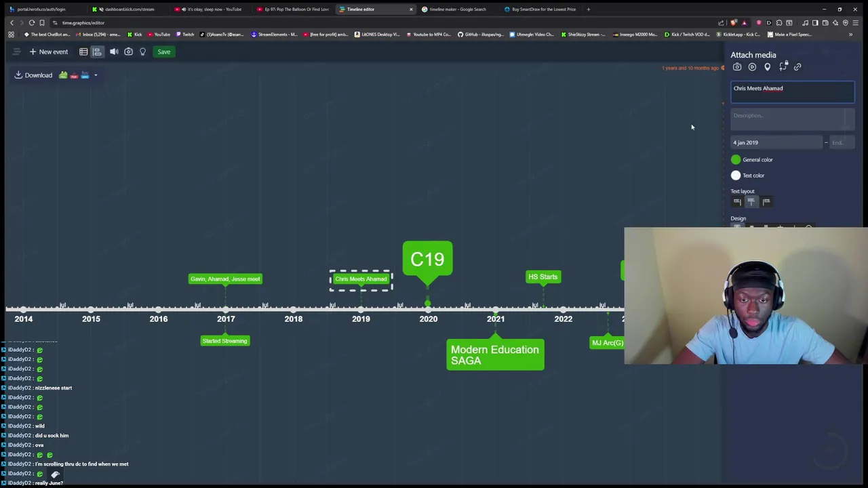
Task: Open a new browser tab
Action: point(589,9)
